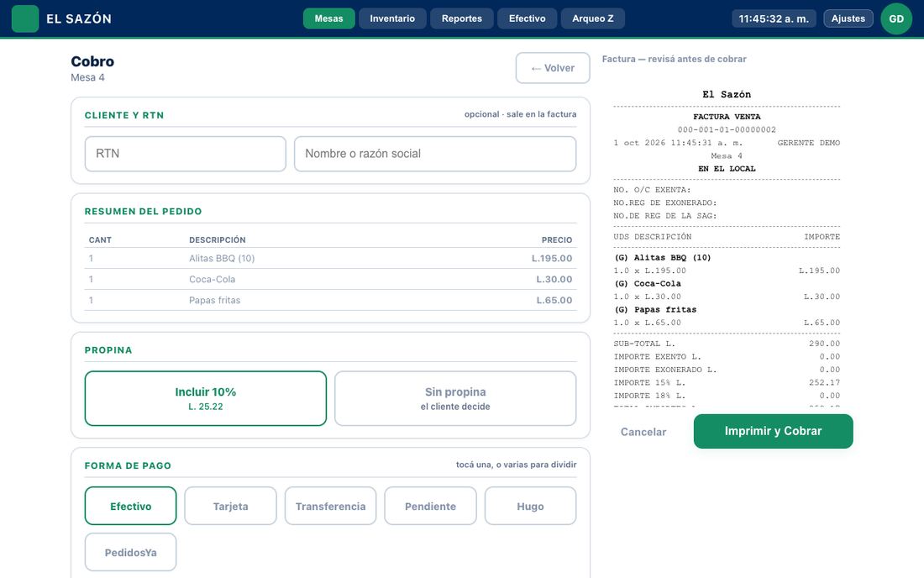
Task: Select Efectivo as payment method
Action: [131, 506]
